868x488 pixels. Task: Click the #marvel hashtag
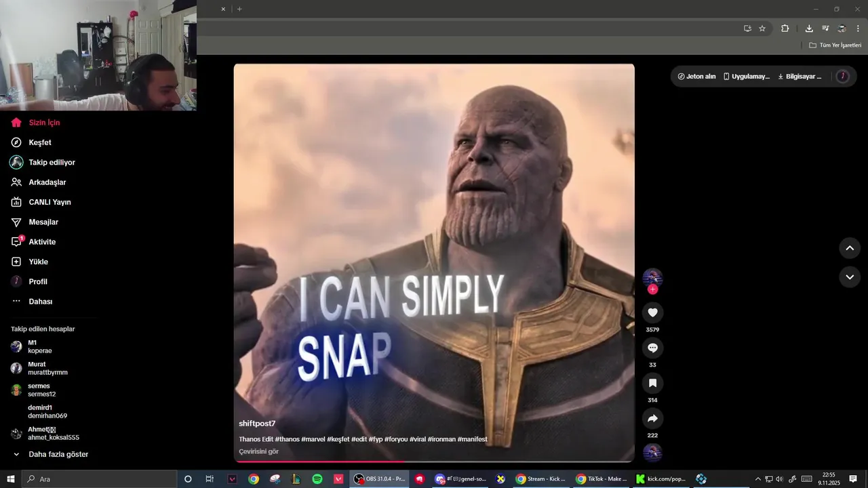coord(313,439)
